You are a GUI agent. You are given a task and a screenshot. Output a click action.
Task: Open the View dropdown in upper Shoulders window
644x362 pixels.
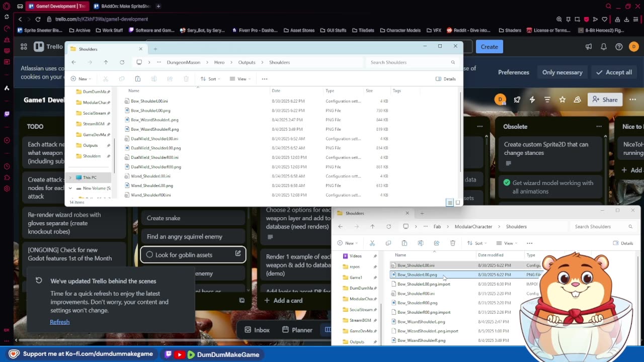tap(240, 79)
